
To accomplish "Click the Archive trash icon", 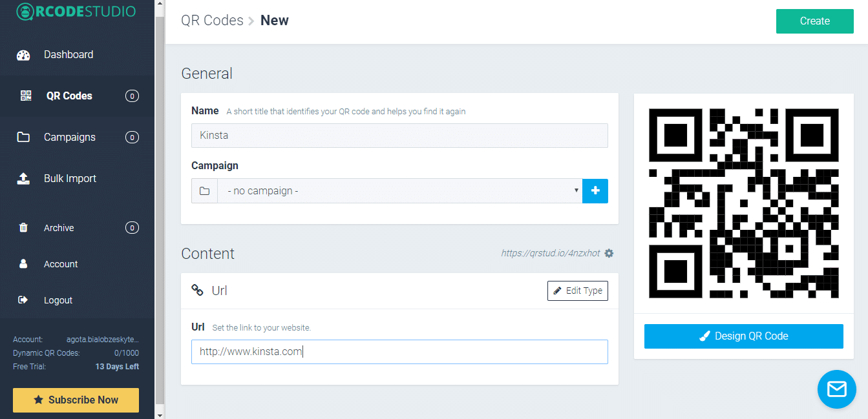I will click(x=23, y=228).
